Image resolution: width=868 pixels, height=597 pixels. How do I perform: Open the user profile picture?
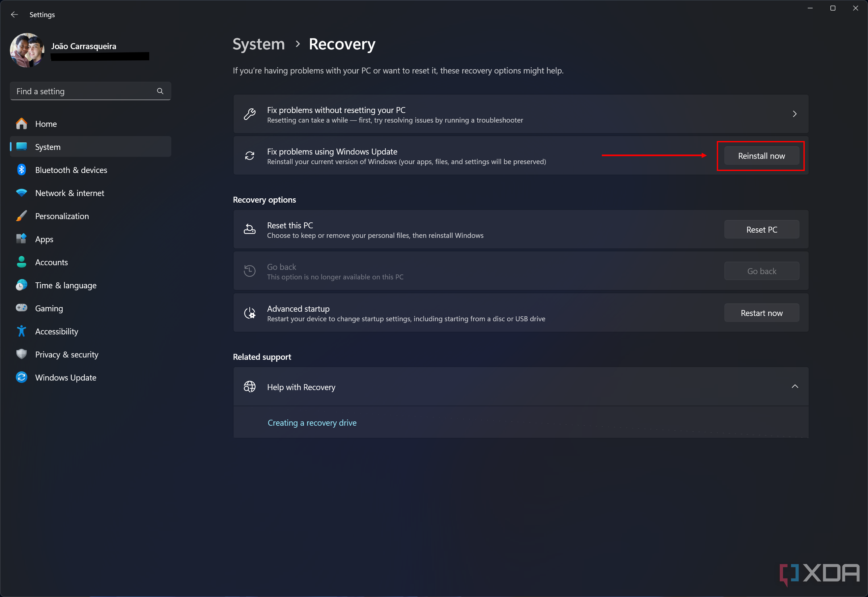tap(27, 50)
